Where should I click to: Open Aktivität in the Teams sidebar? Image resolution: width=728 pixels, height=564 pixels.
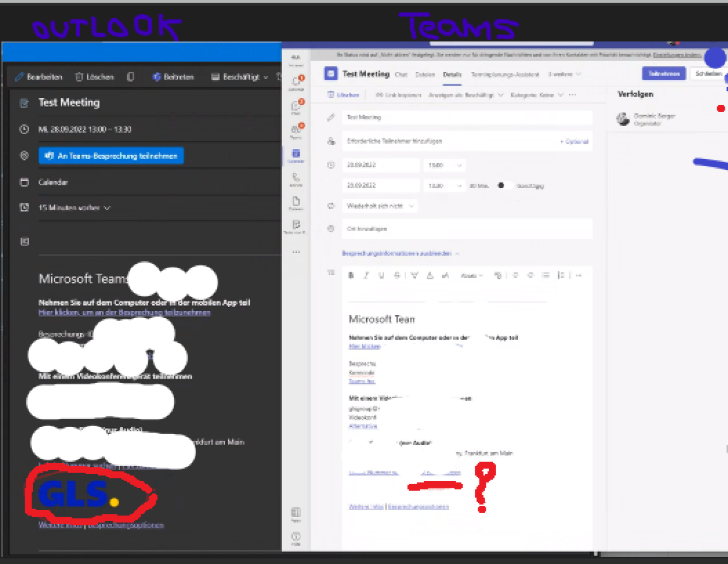click(296, 83)
